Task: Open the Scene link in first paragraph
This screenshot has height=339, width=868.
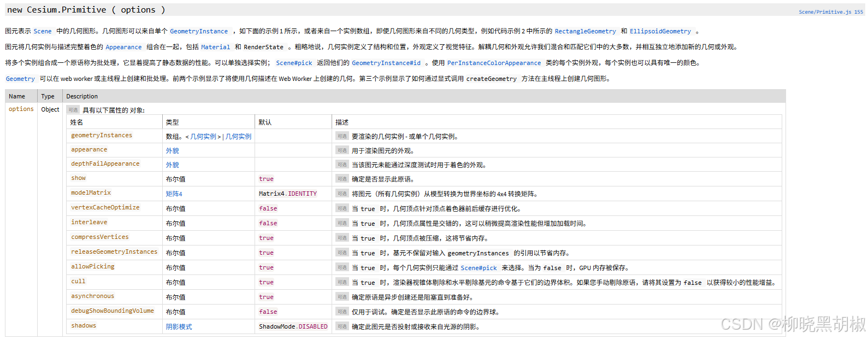Action: [43, 31]
